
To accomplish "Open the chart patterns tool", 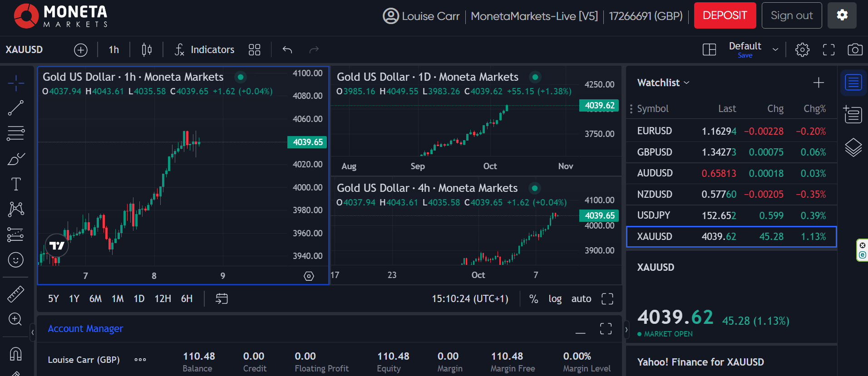I will click(x=16, y=209).
